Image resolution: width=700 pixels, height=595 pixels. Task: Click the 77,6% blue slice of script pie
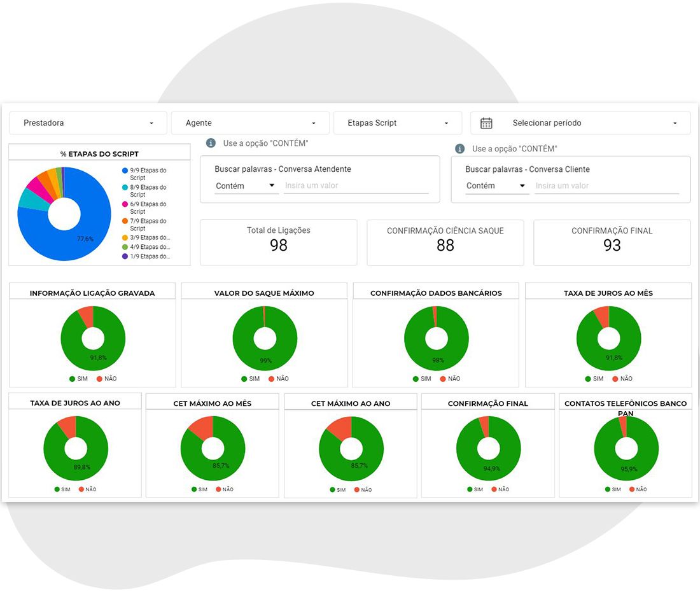85,239
